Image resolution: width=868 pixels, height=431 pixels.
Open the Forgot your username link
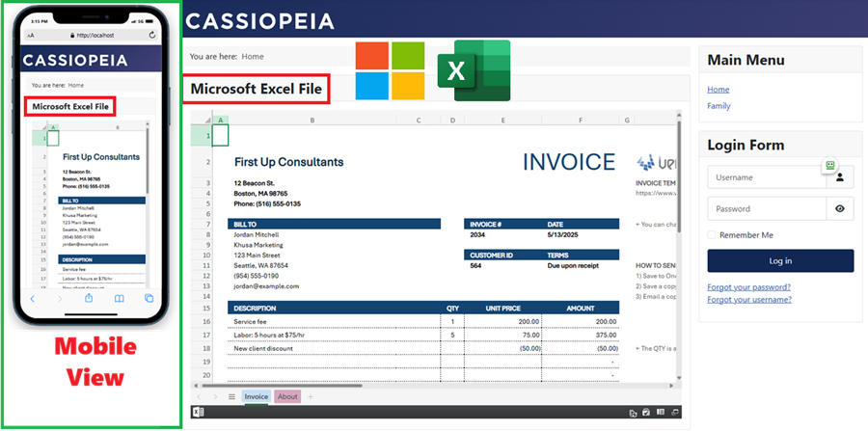click(749, 299)
